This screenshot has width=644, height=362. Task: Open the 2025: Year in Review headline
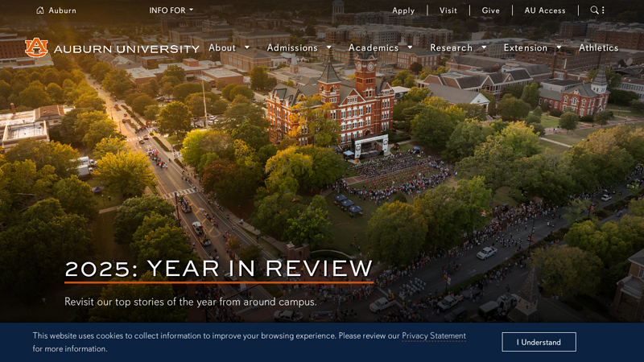tap(218, 269)
